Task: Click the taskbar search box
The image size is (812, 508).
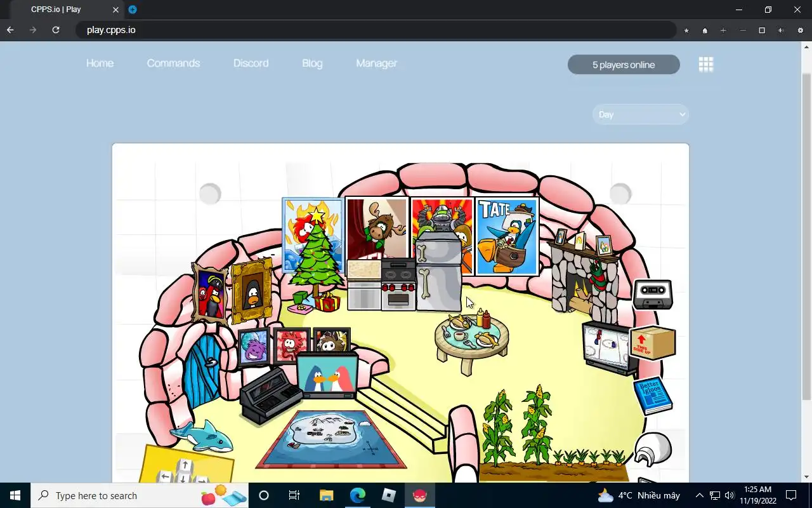Action: tap(140, 495)
